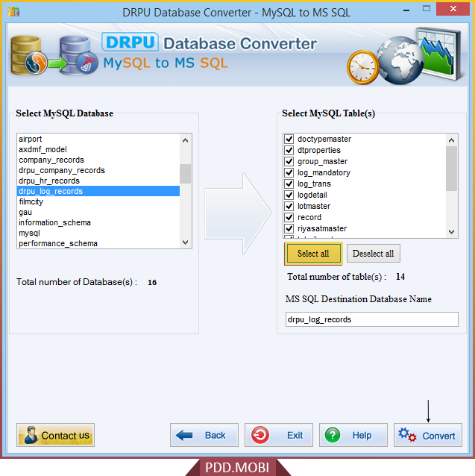Click the blue Back arrow icon
This screenshot has height=476, width=475.
(x=184, y=435)
